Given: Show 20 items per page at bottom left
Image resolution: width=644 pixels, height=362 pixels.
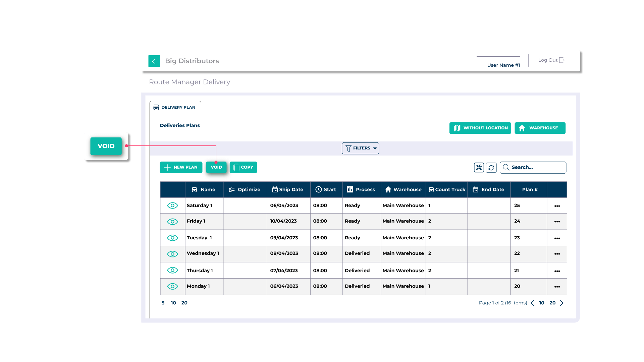Looking at the screenshot, I should click(184, 303).
